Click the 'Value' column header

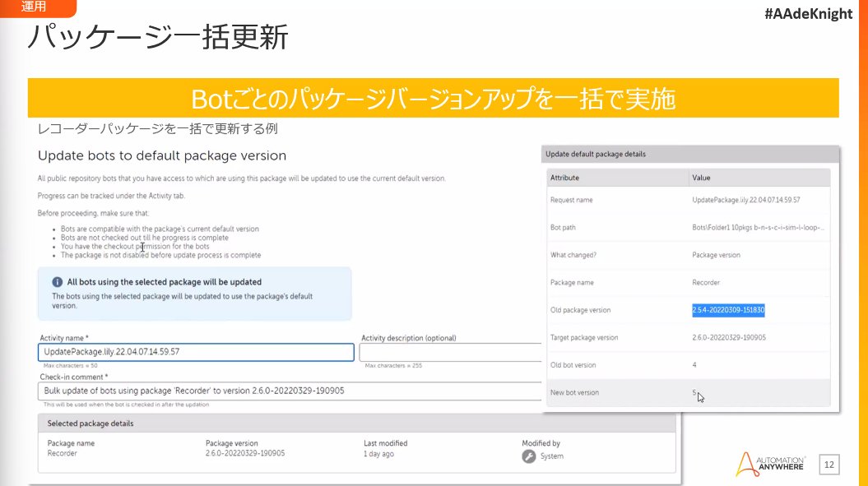coord(701,178)
